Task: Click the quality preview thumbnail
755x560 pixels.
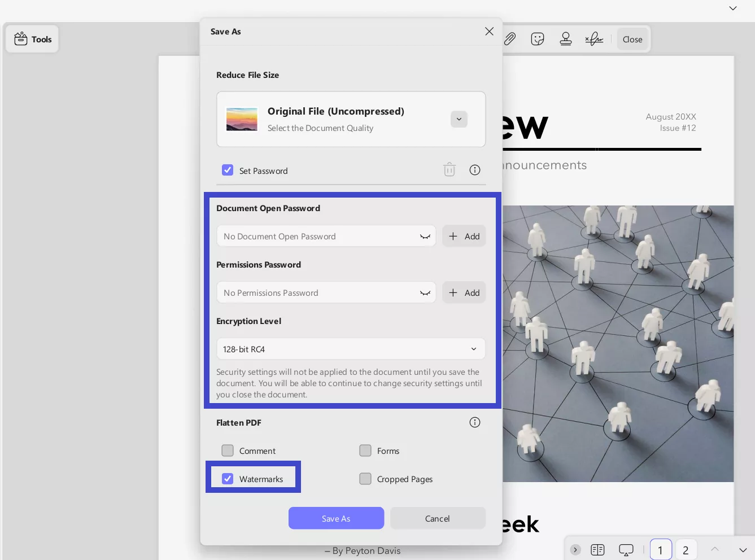Action: [242, 119]
